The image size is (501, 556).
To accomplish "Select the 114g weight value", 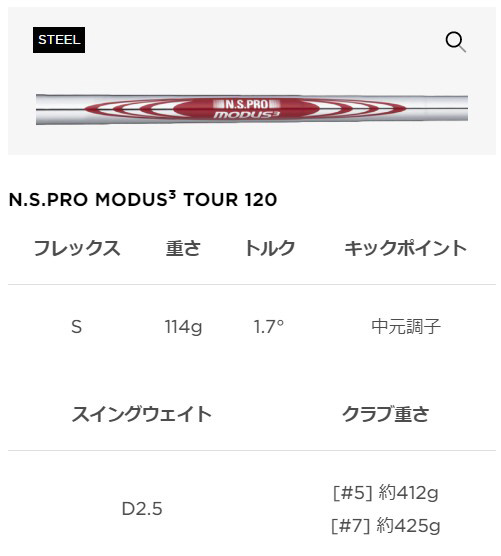I will (x=183, y=327).
